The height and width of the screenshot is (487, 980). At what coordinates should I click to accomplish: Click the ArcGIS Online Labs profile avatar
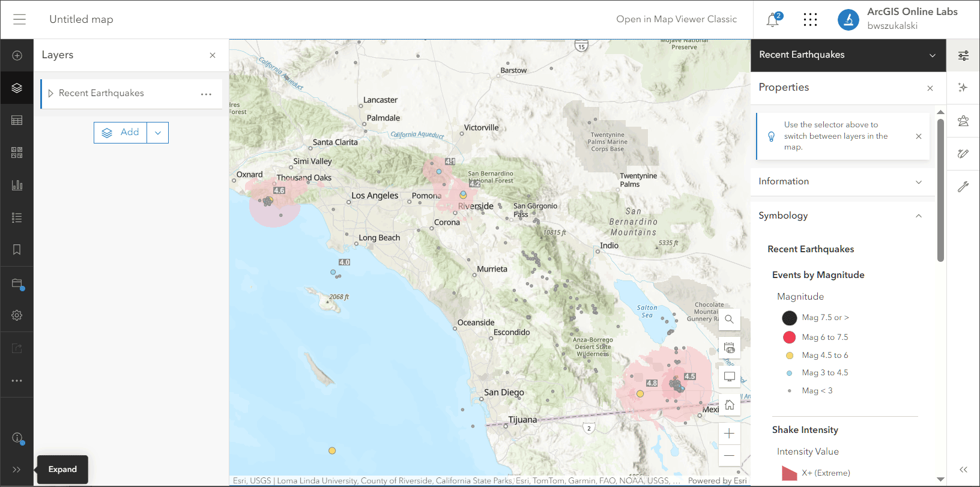848,20
